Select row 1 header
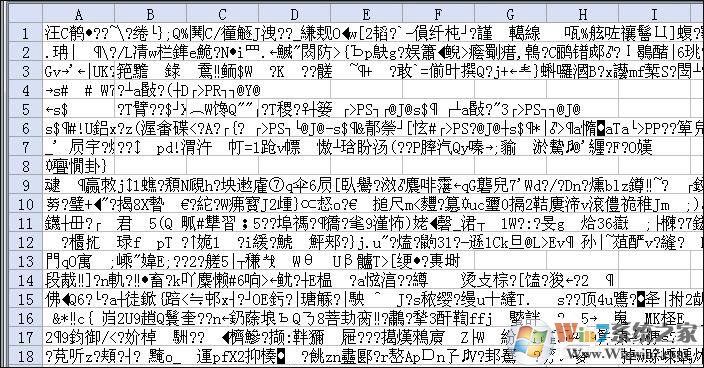The height and width of the screenshot is (368, 704). click(x=26, y=33)
